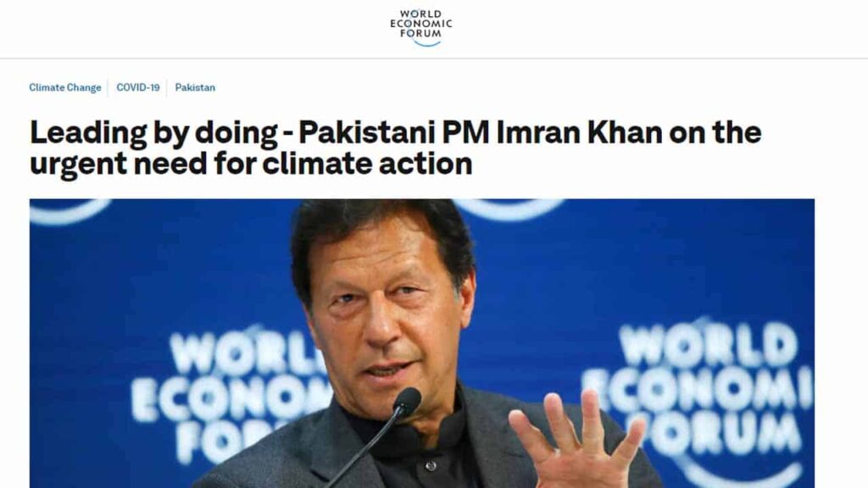Click 'Imran Khan' in the article headline
Viewport: 868px width, 488px height.
click(x=579, y=132)
